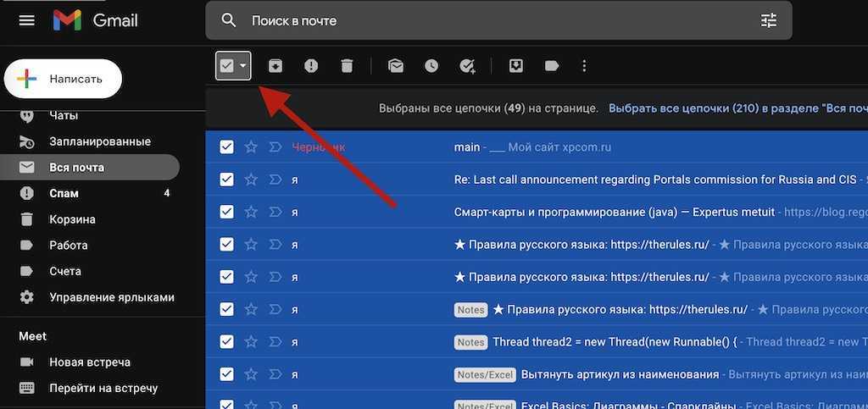Report selected emails as spam
The height and width of the screenshot is (409, 868).
click(311, 66)
